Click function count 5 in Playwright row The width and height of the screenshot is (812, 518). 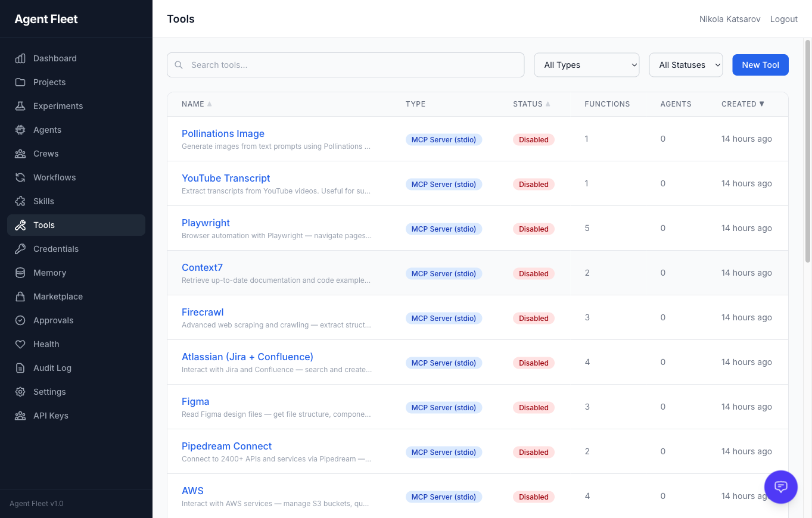tap(587, 228)
